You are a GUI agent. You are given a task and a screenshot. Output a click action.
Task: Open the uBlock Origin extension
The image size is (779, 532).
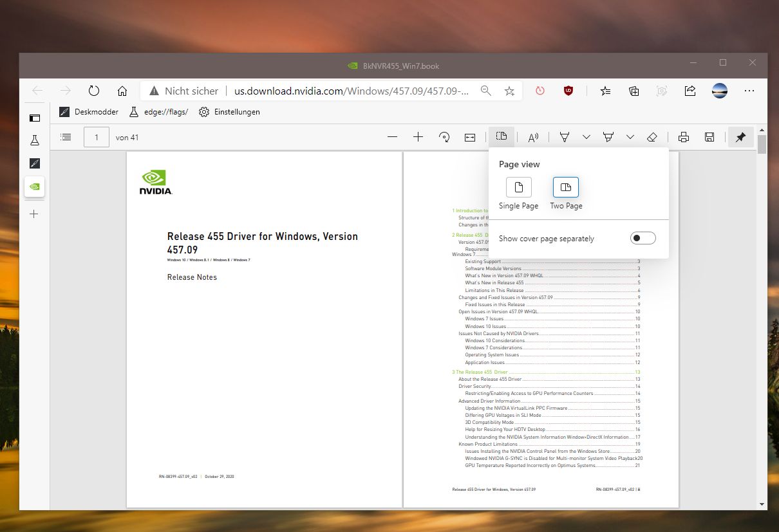(x=568, y=91)
